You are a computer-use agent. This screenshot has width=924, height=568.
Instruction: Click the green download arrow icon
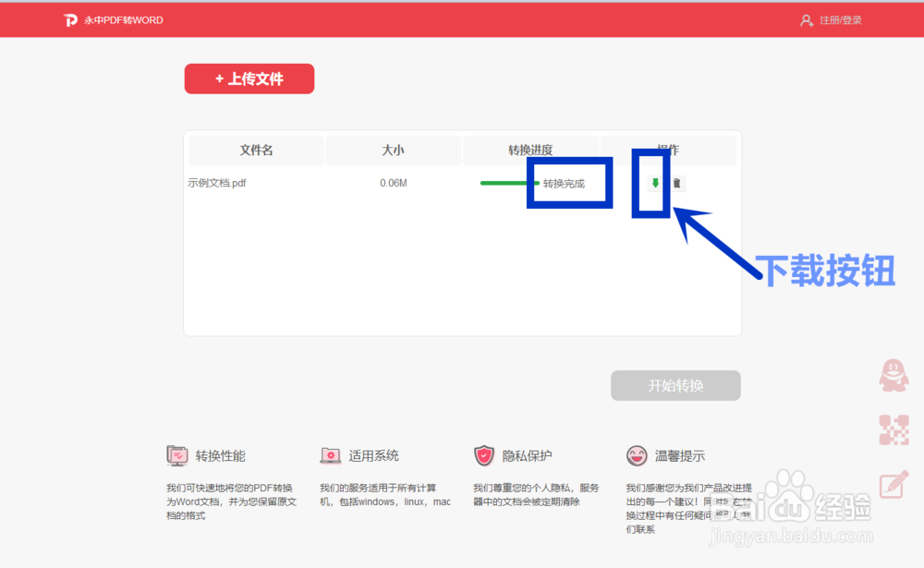[x=655, y=183]
